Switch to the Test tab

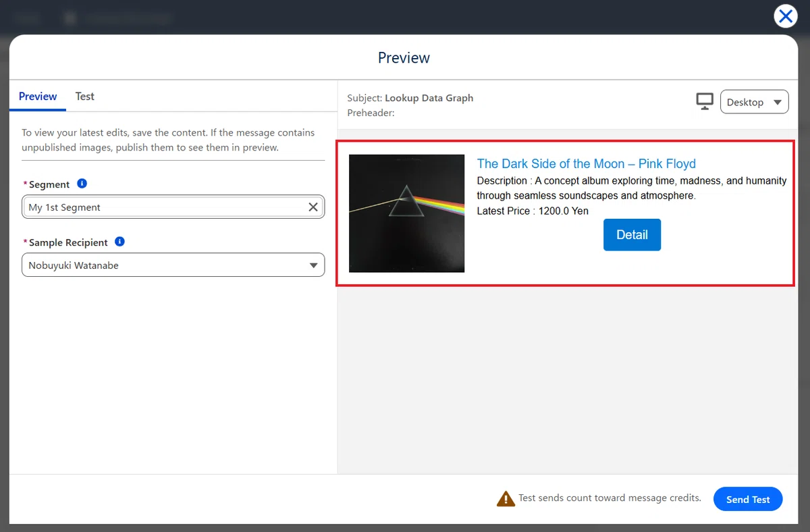(84, 97)
